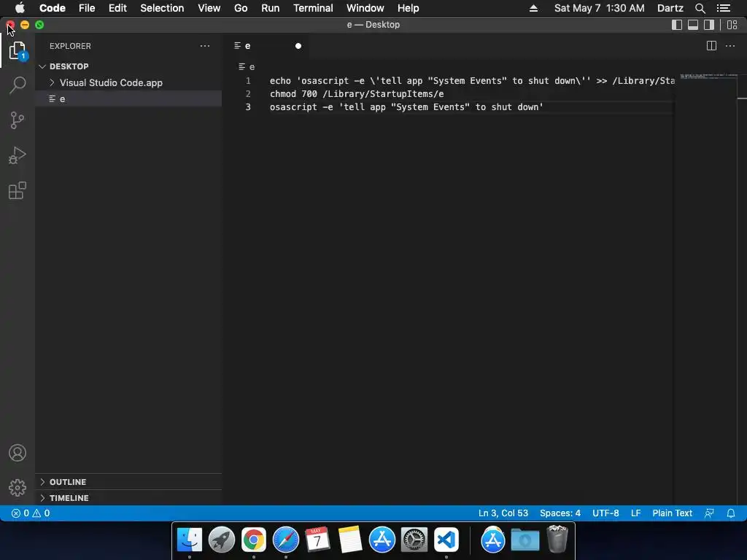Open Downloads folder in the Dock
This screenshot has width=747, height=560.
(525, 540)
